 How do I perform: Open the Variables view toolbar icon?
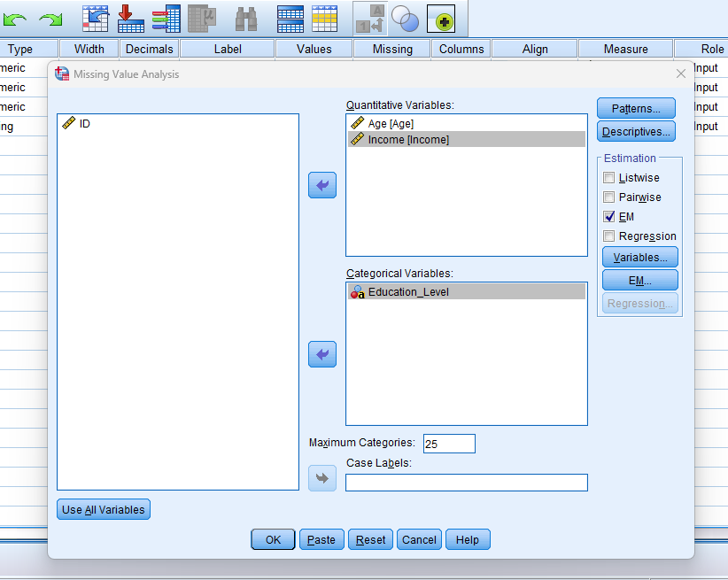(x=167, y=18)
